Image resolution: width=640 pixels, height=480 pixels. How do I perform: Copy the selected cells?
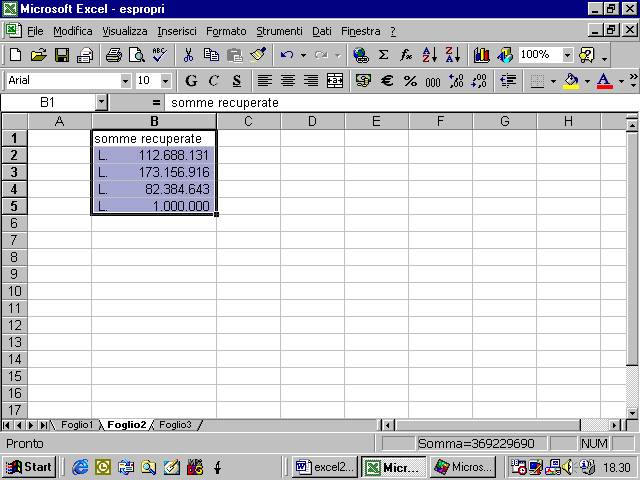pyautogui.click(x=211, y=55)
